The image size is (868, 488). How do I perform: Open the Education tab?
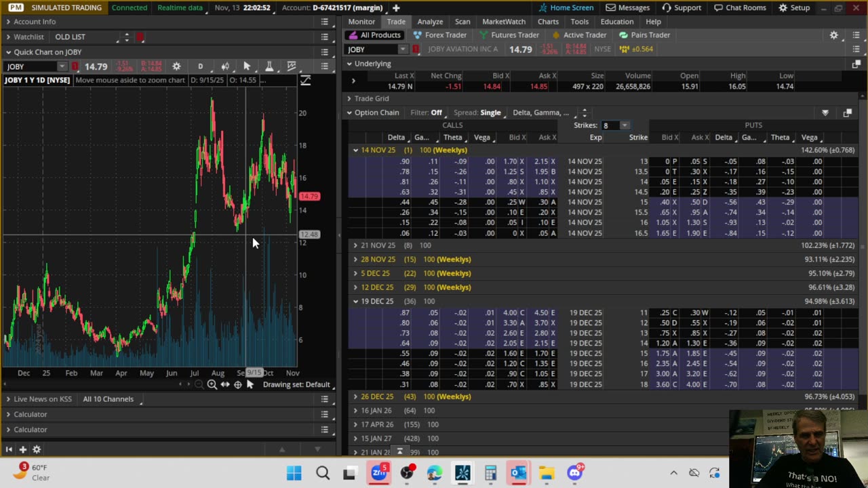pyautogui.click(x=617, y=22)
